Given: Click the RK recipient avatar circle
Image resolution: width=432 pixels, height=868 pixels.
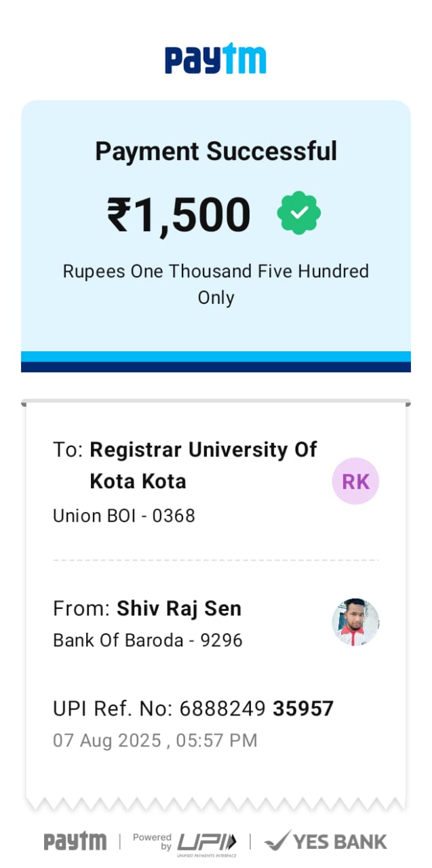Looking at the screenshot, I should tap(355, 481).
